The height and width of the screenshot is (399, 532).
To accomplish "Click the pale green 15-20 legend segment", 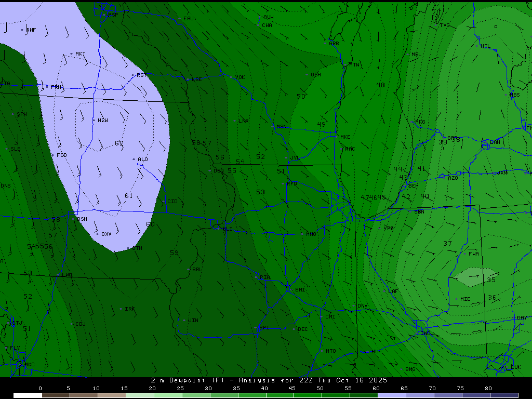I will click(140, 395).
